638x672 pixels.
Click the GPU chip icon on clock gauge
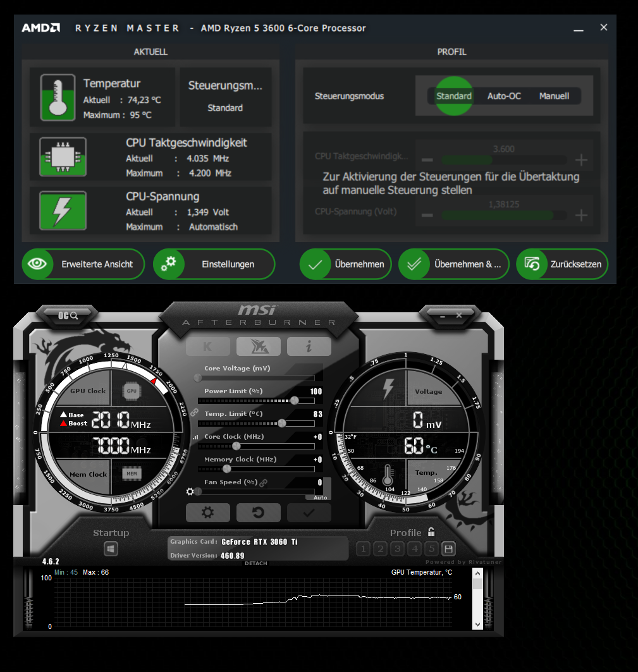pyautogui.click(x=132, y=391)
